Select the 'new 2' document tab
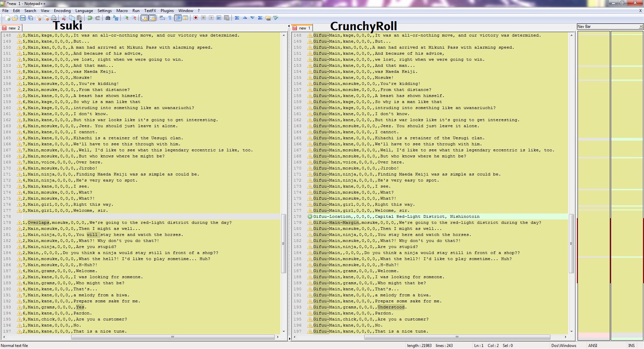This screenshot has width=644, height=349. tap(11, 28)
